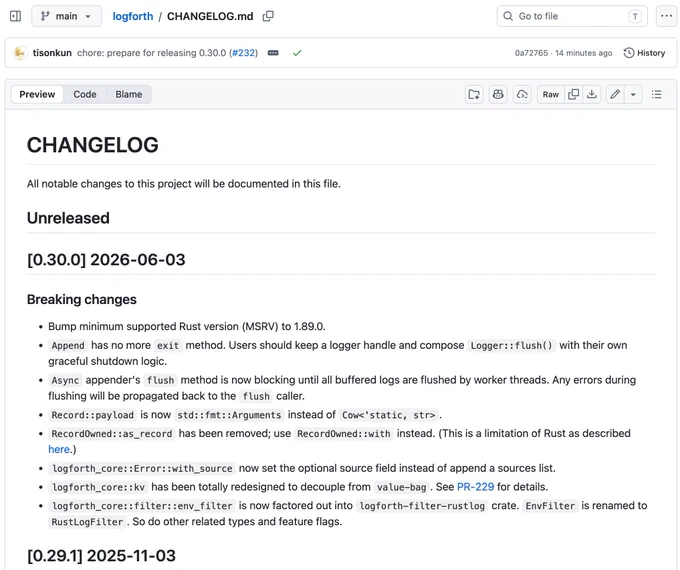
Task: Open the three-dot more options menu
Action: coord(667,16)
